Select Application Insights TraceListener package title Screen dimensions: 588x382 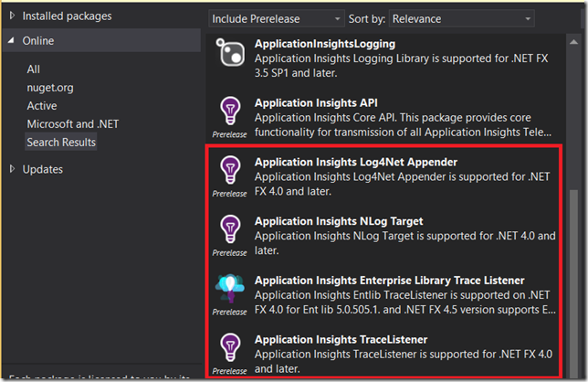[x=341, y=340]
